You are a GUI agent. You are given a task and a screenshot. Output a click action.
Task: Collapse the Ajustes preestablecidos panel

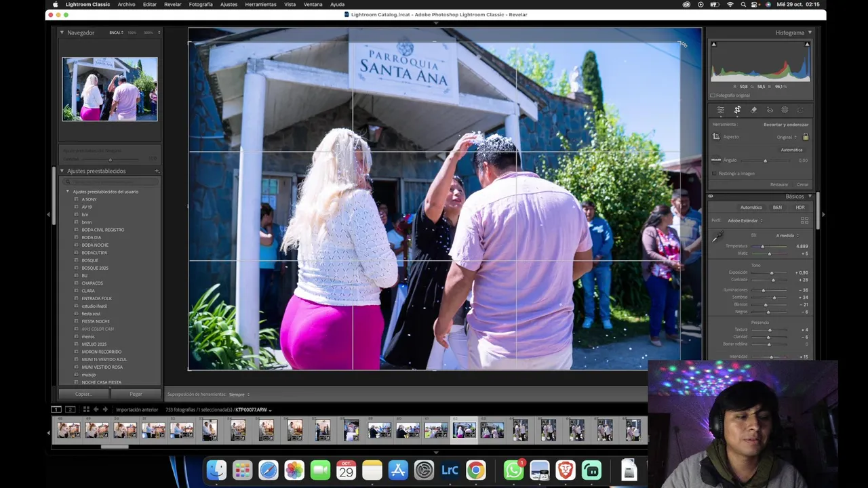(x=62, y=171)
